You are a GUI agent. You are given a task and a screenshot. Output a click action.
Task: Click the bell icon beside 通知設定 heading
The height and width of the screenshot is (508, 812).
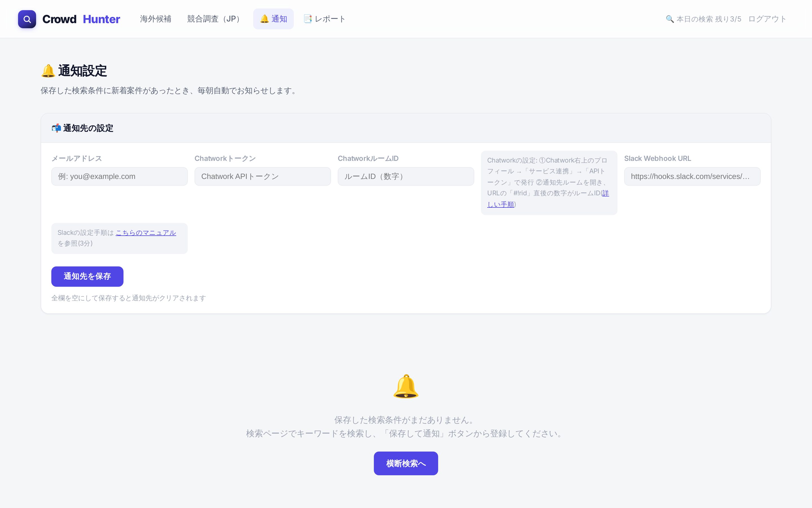[48, 71]
